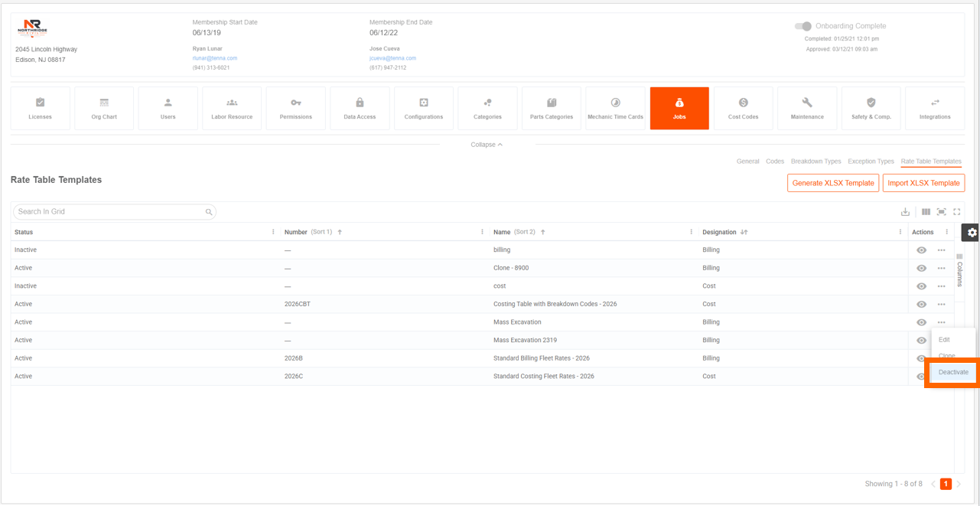Click the grid columns layout icon
The width and height of the screenshot is (980, 506).
click(926, 212)
